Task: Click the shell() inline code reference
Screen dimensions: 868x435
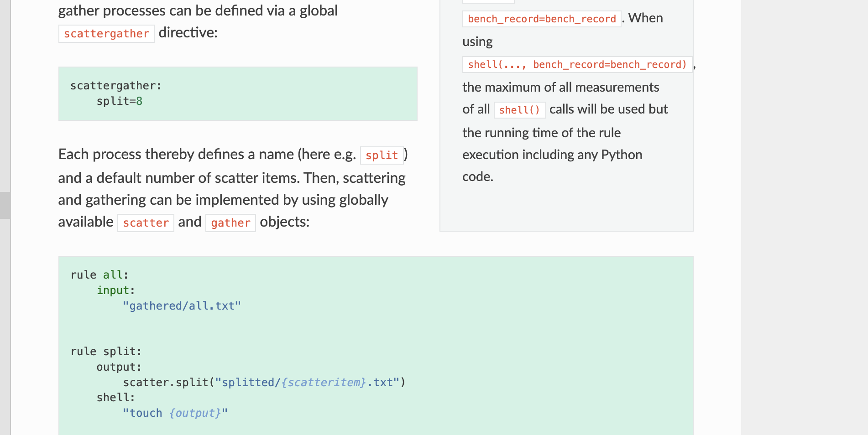Action: coord(519,110)
